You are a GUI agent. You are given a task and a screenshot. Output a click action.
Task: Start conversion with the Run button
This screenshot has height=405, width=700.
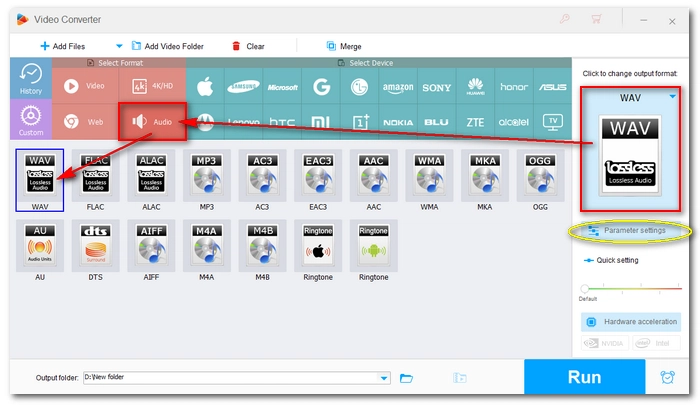pyautogui.click(x=584, y=377)
